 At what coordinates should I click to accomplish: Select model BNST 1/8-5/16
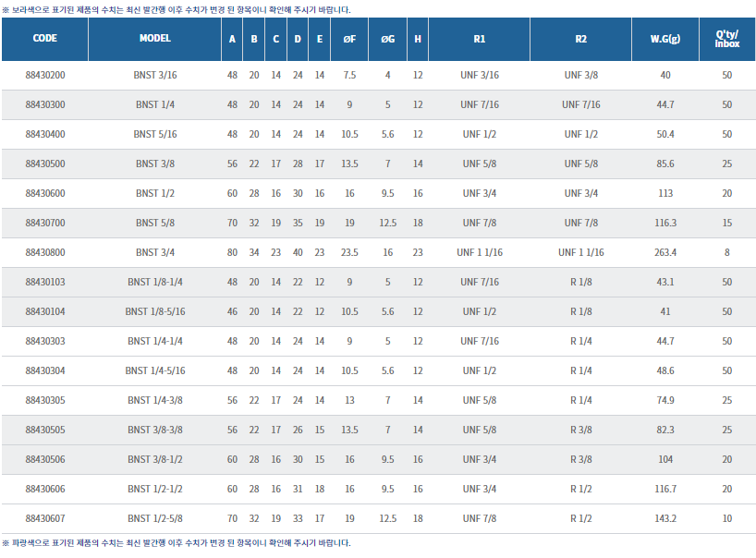155,312
